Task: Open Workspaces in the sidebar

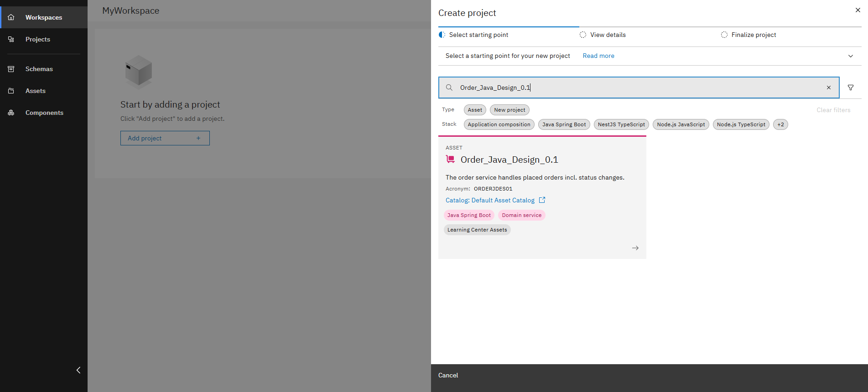Action: pos(44,17)
